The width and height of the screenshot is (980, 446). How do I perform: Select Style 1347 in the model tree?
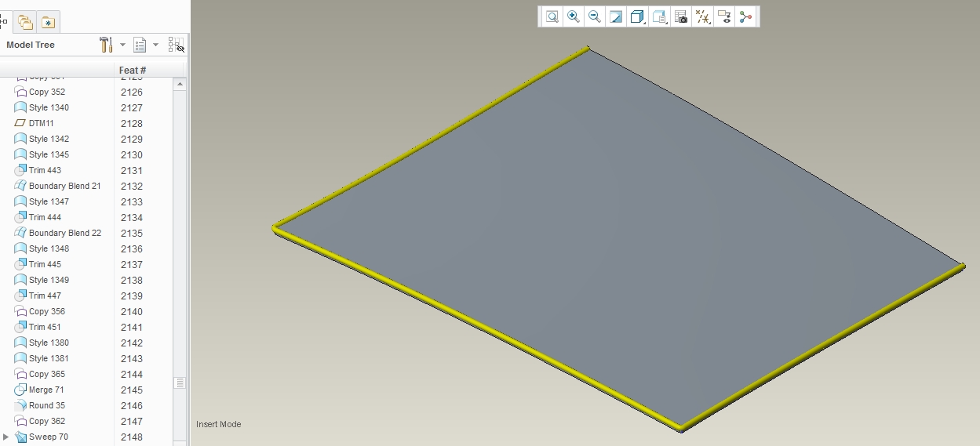[49, 201]
